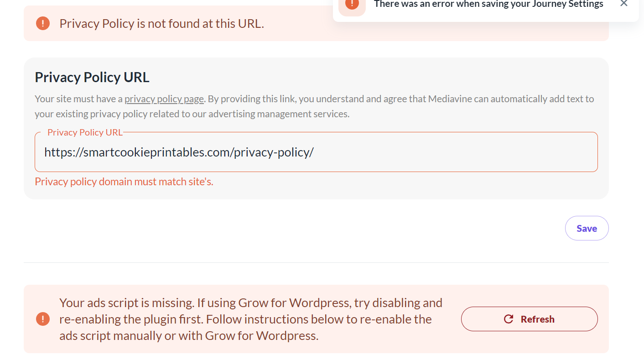Click the error icon beside 'Privacy Policy is not found'
The image size is (644, 355).
click(x=43, y=23)
